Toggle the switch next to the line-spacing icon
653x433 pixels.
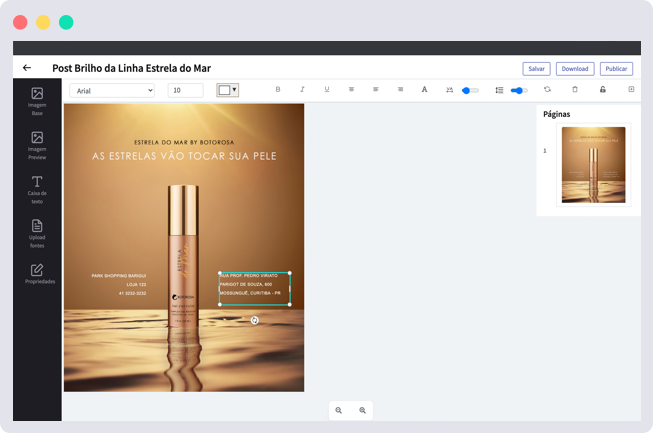click(x=518, y=90)
